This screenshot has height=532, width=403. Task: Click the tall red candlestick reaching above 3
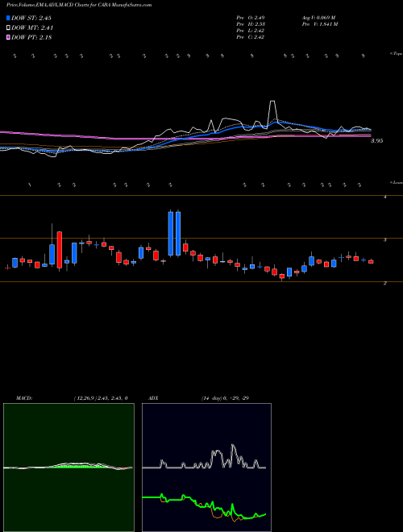click(60, 250)
